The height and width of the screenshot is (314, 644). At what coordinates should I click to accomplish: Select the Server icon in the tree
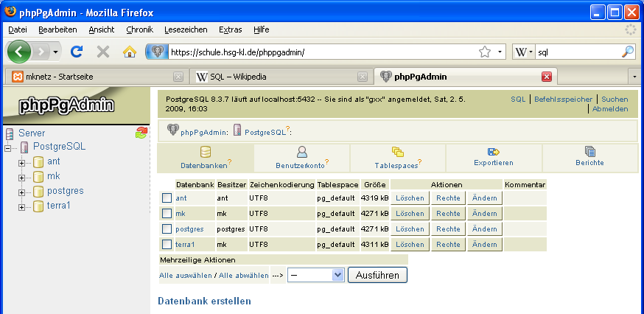coord(9,133)
